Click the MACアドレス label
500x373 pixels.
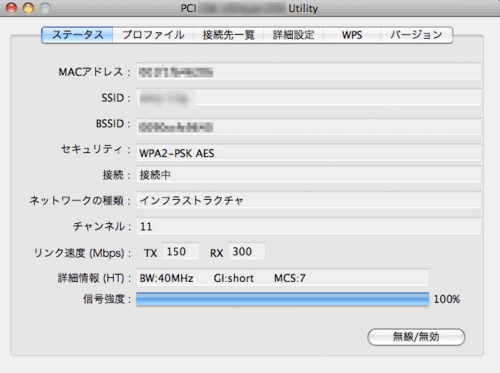click(x=94, y=72)
